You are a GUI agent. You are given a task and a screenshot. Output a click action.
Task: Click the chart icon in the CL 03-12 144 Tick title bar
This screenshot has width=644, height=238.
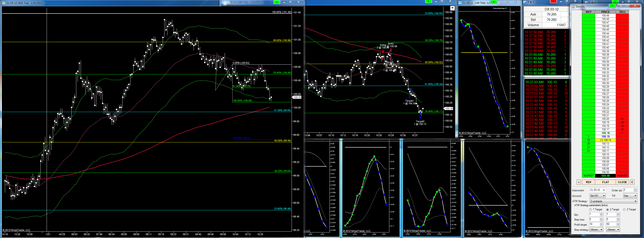[460, 3]
